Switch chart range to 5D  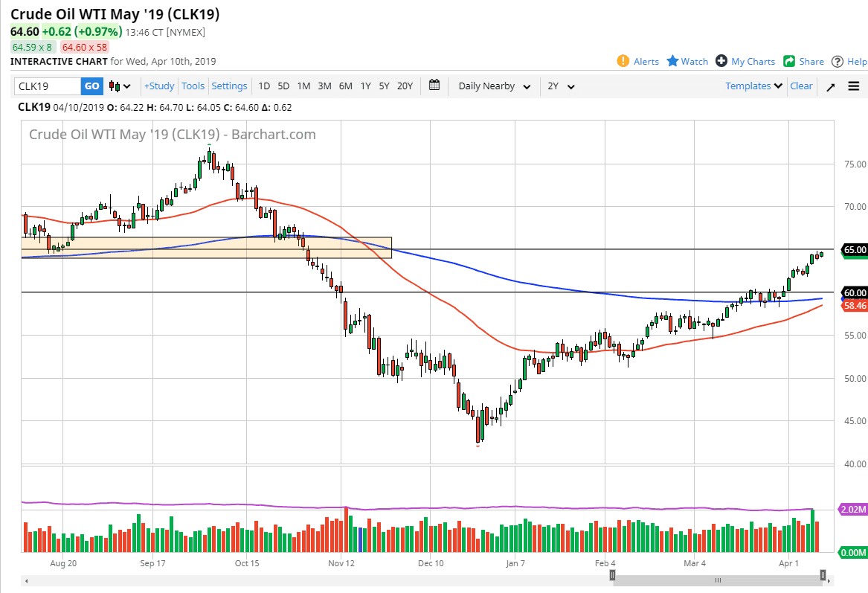283,86
